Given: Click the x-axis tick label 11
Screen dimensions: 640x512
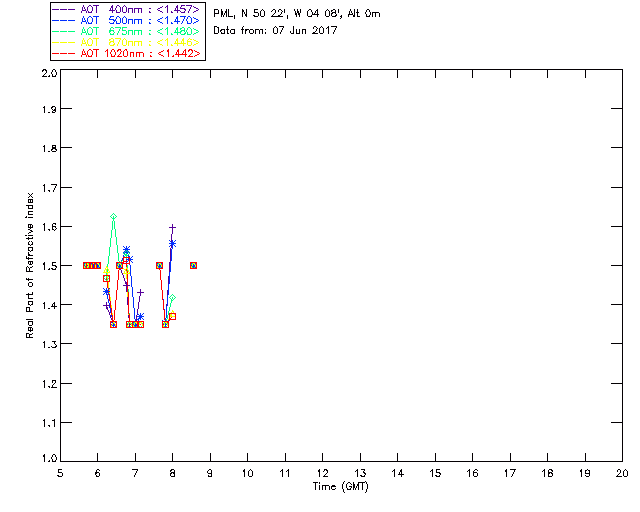Looking at the screenshot, I should coord(285,473).
